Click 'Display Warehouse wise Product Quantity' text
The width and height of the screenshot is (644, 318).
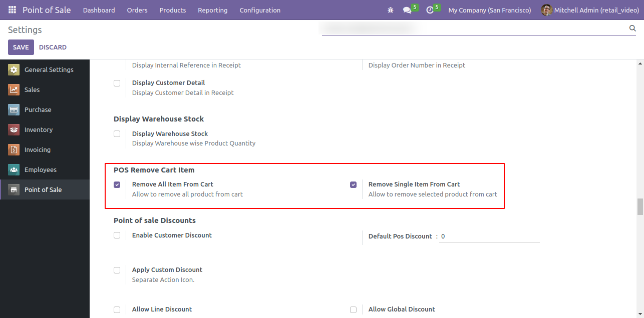pyautogui.click(x=194, y=143)
